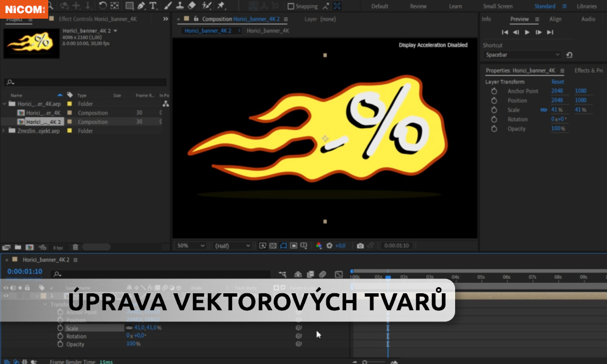The width and height of the screenshot is (607, 364).
Task: Open Show Channel and color management menu
Action: coord(319,246)
